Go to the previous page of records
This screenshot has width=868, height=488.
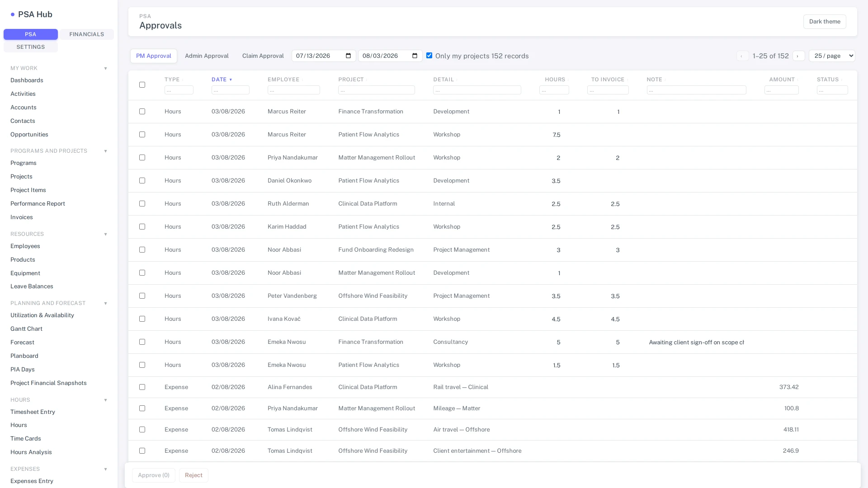742,56
